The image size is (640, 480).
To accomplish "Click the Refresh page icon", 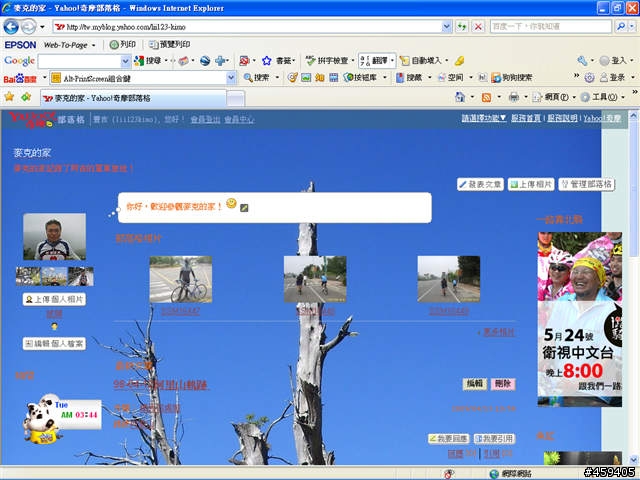I will pyautogui.click(x=462, y=27).
